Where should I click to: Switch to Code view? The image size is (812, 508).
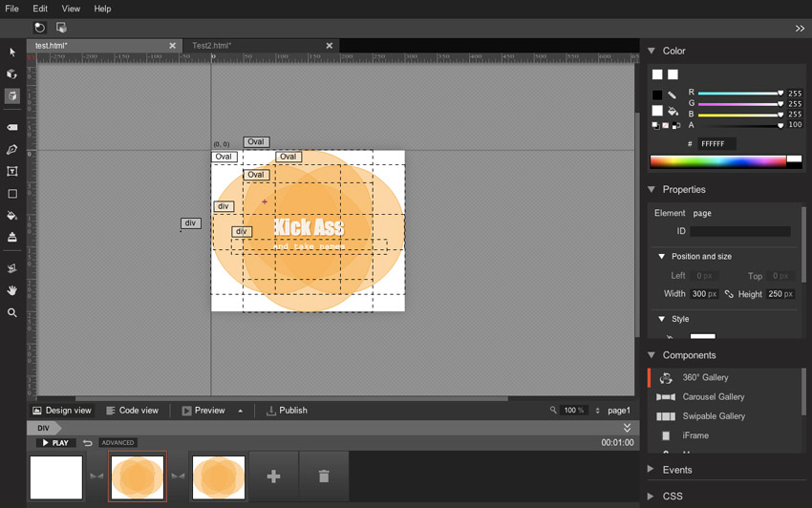(x=133, y=411)
